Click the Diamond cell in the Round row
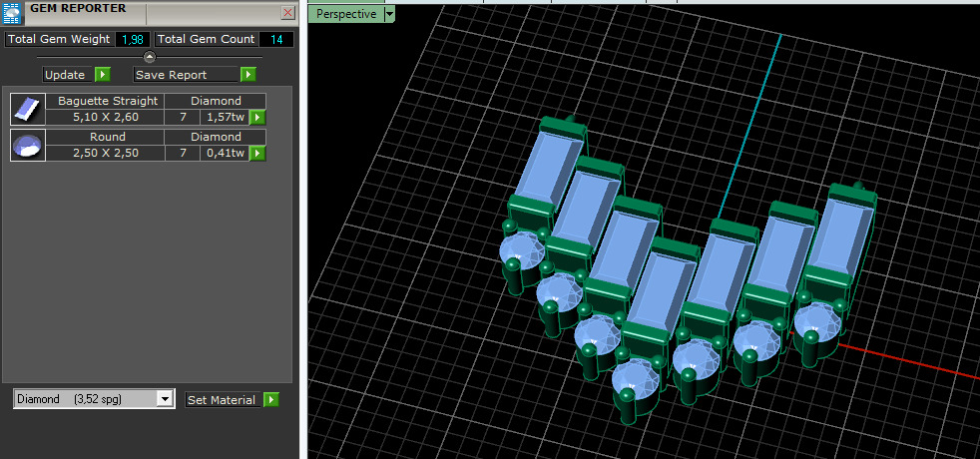 [x=216, y=137]
